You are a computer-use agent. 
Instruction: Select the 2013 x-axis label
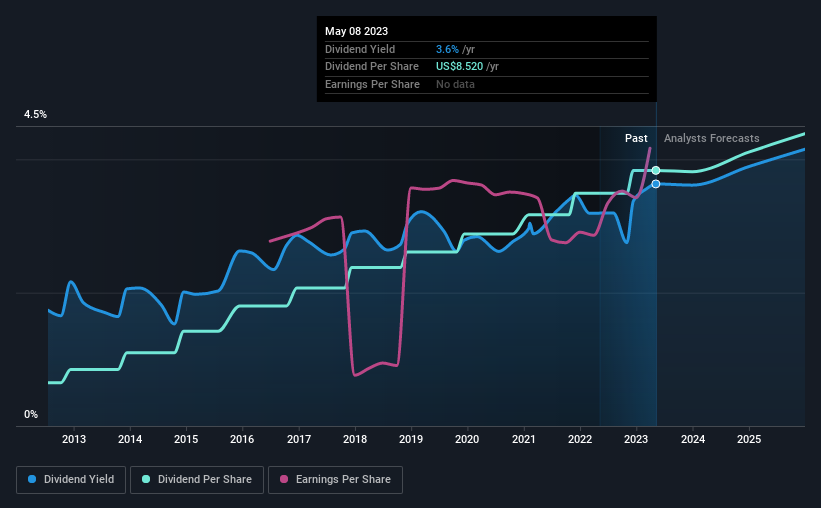[74, 439]
